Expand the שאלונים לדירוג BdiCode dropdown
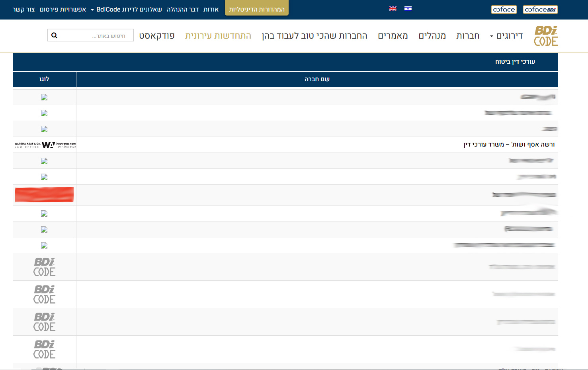This screenshot has height=370, width=588. coord(126,10)
